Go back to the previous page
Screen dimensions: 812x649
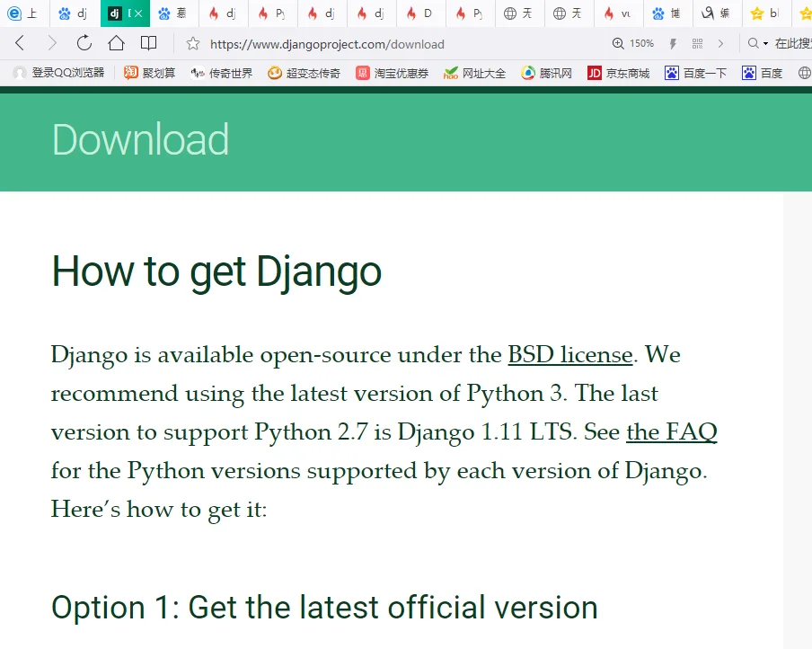pyautogui.click(x=20, y=43)
